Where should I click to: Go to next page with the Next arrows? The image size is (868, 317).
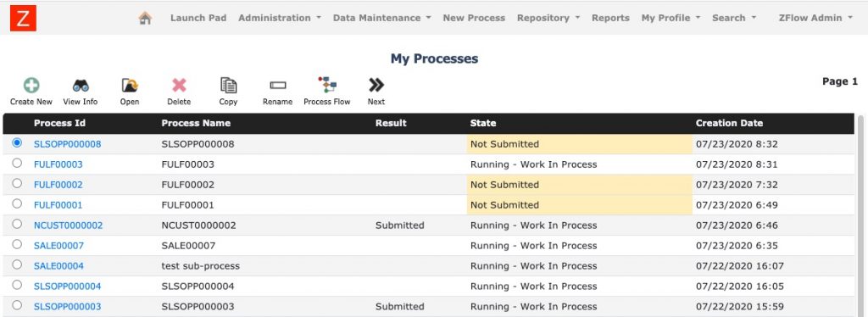[376, 85]
